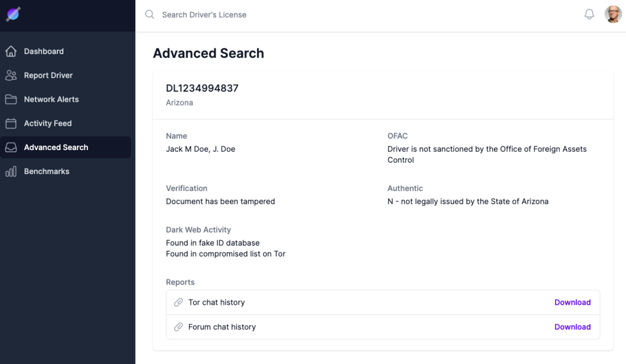Viewport: 626px width, 364px height.
Task: Click the Dashboard home icon
Action: click(x=11, y=51)
